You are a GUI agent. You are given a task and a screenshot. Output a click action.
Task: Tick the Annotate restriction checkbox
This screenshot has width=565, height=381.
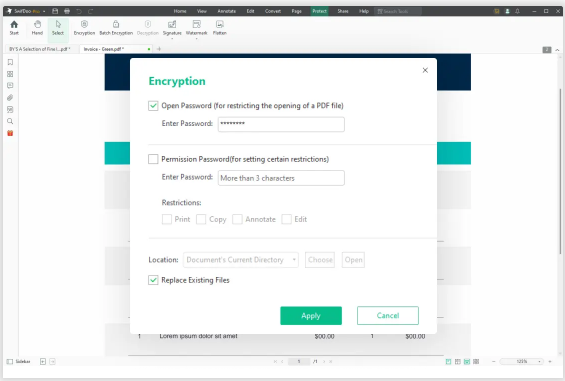click(x=237, y=219)
